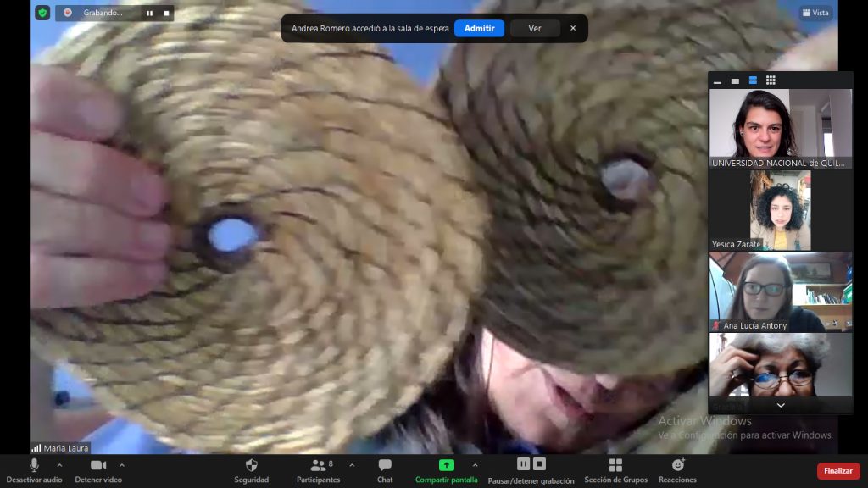Image resolution: width=868 pixels, height=488 pixels.
Task: Switch thumbnail panel to grid view
Action: pos(771,80)
